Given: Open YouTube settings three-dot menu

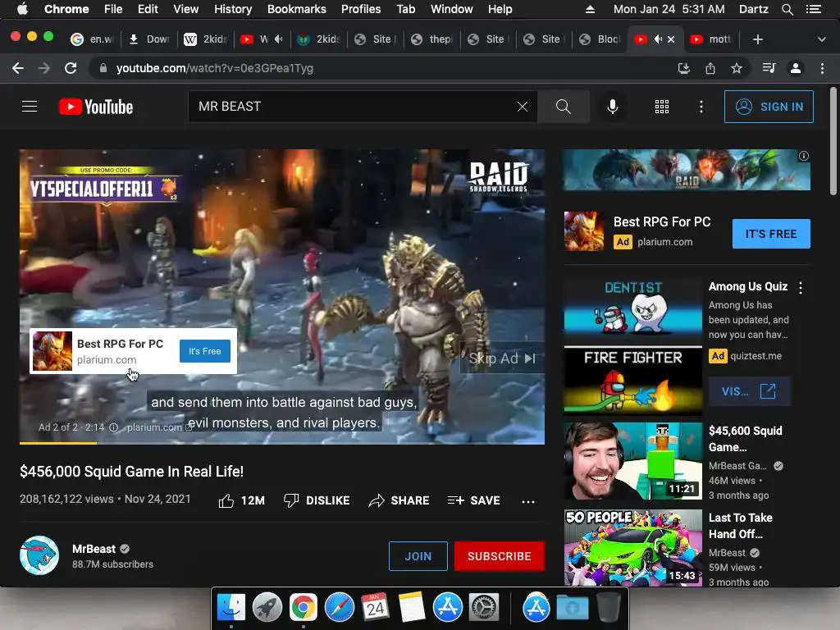Looking at the screenshot, I should (701, 107).
